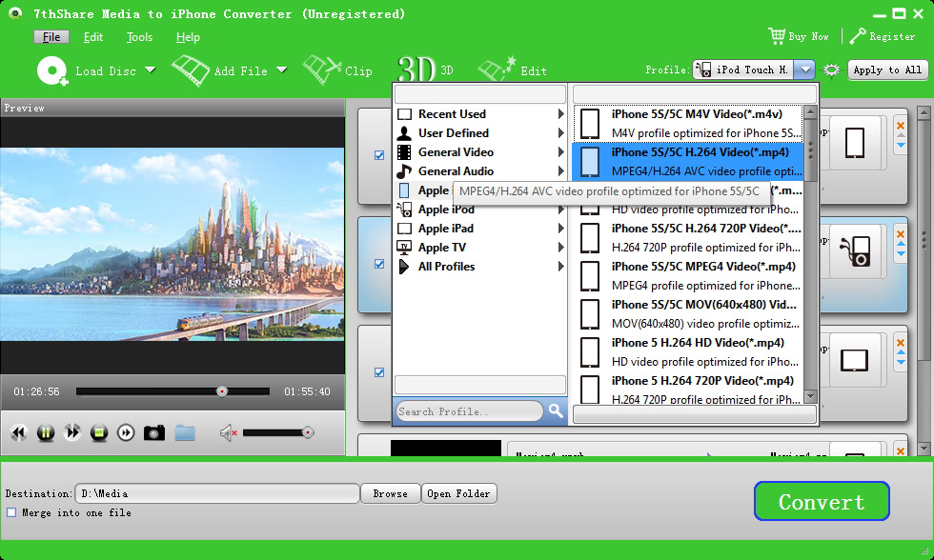Expand the Add File dropdown arrow
934x560 pixels.
(282, 70)
